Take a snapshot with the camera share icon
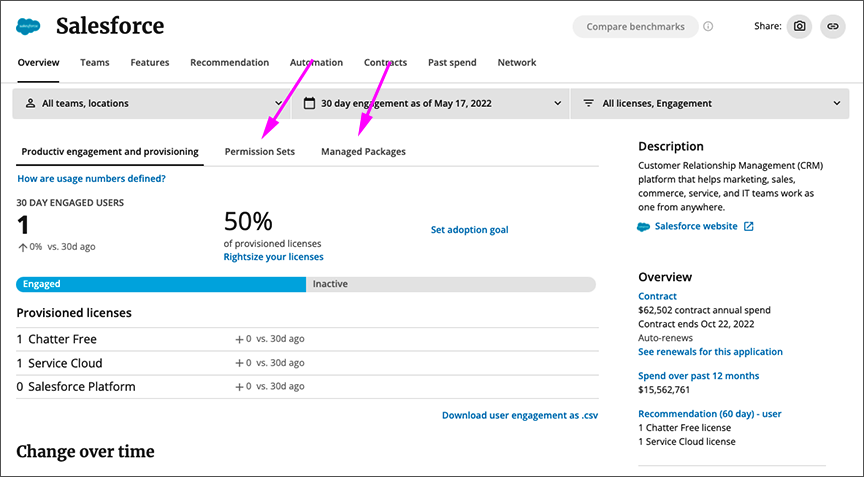 799,26
